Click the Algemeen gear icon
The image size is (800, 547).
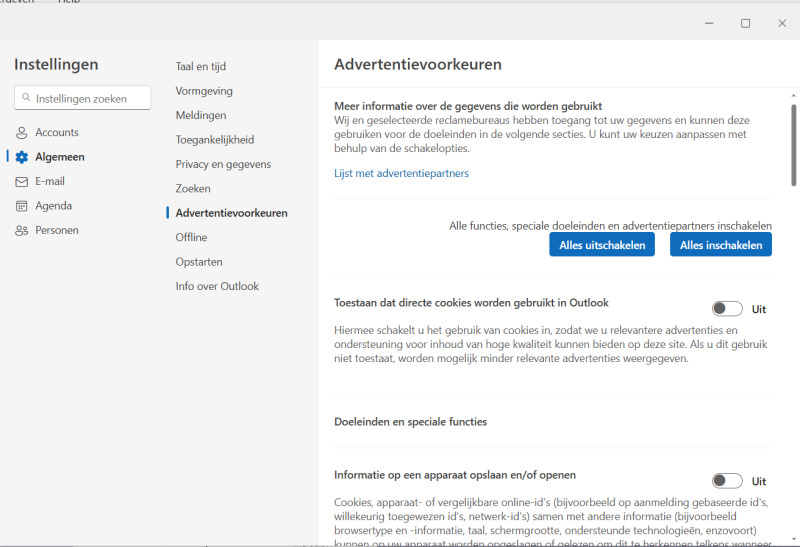[22, 157]
